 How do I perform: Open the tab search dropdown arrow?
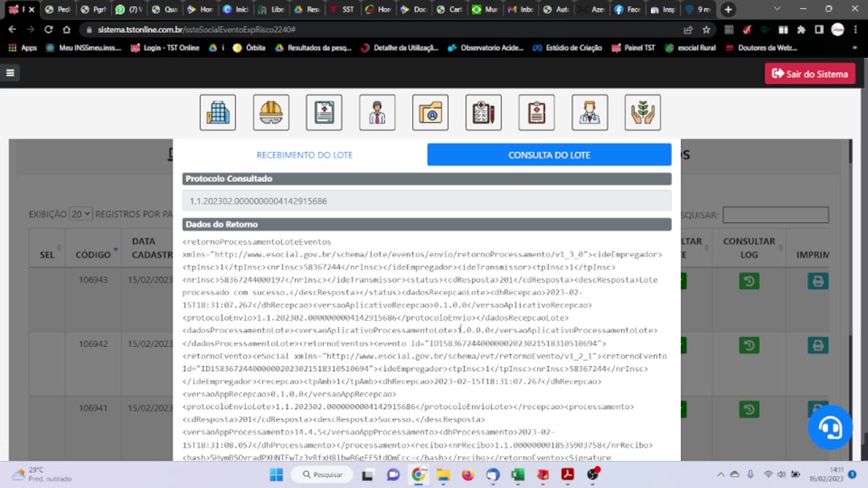pos(777,9)
